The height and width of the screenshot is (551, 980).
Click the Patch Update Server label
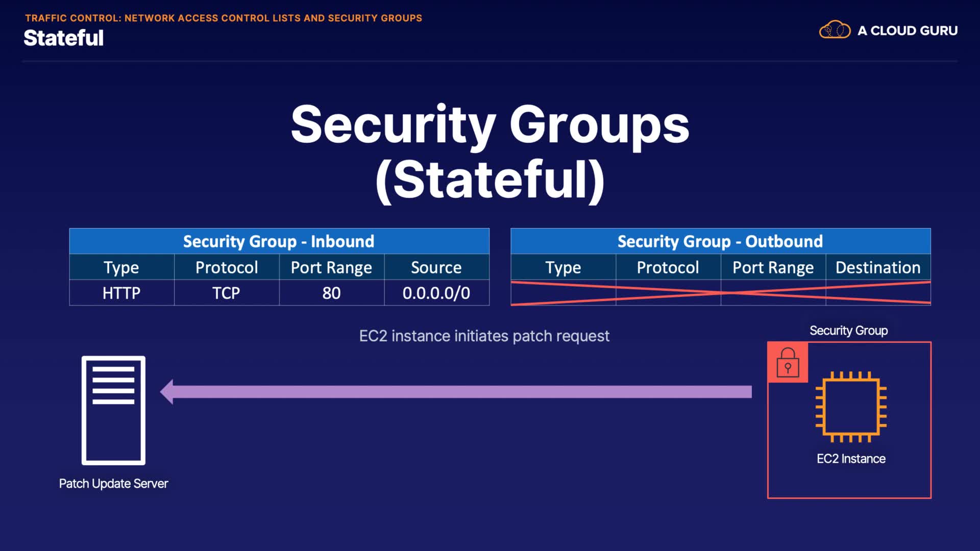point(113,484)
